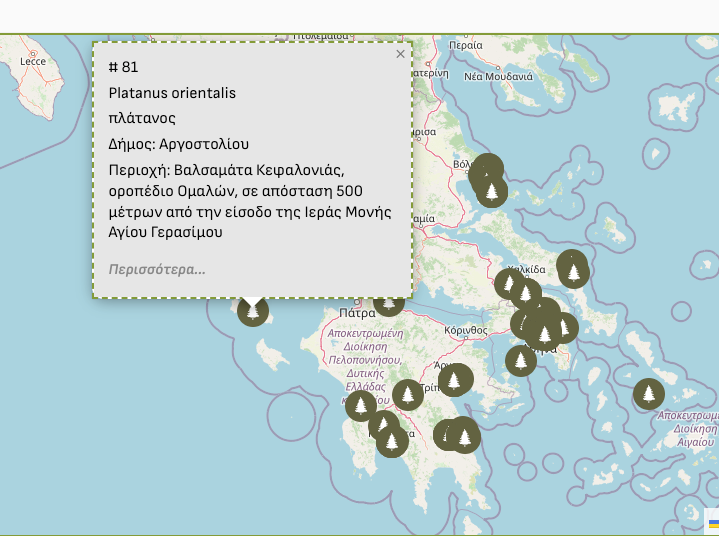Screen dimensions: 719x536
Task: Click the tree marker south of Κόρινθος
Action: pos(455,380)
